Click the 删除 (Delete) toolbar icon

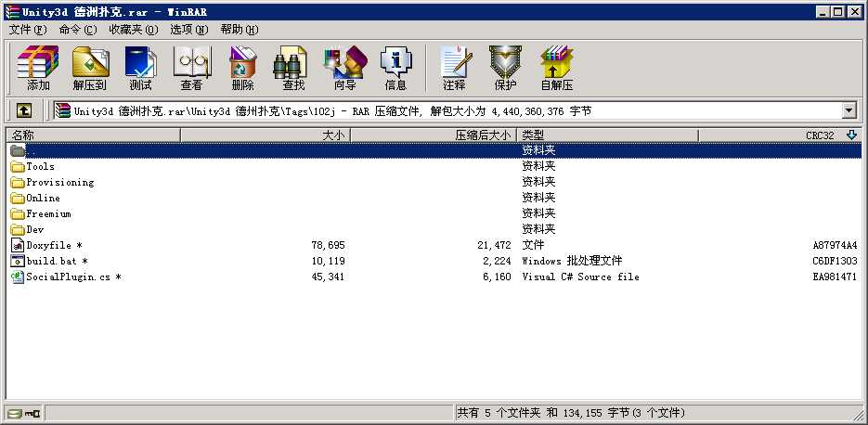coord(242,68)
